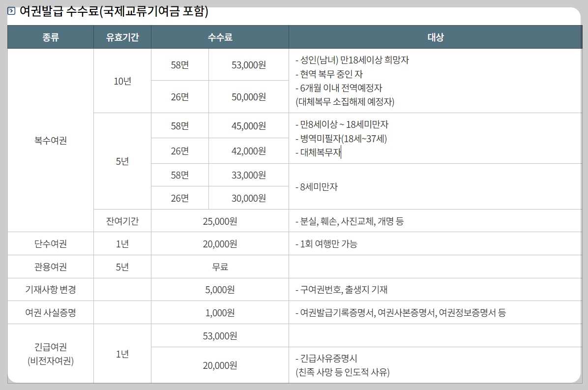Screen dimensions: 588x390
Task: Click the 잔여기간 validity cell
Action: coord(121,220)
